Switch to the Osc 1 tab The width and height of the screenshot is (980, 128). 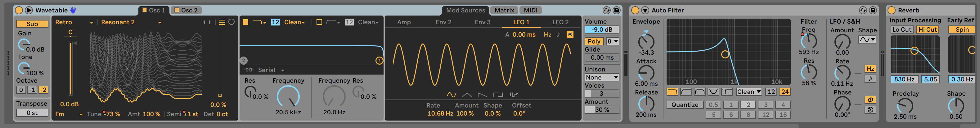(x=154, y=10)
